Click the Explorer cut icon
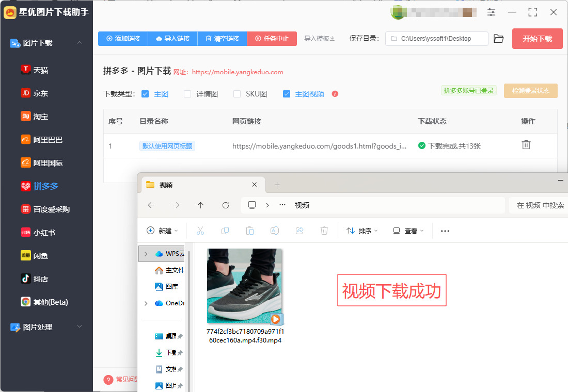 (x=200, y=231)
